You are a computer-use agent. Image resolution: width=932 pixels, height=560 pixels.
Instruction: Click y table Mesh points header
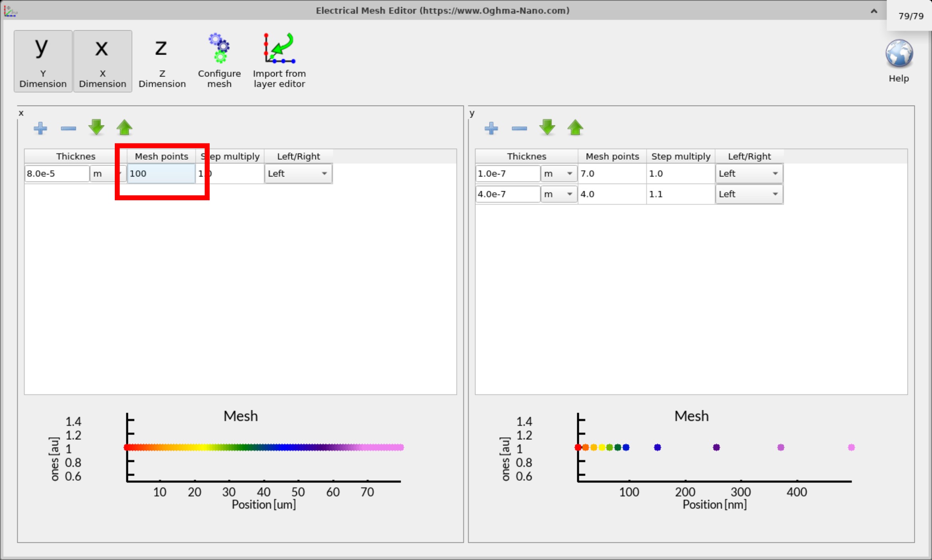[x=612, y=157]
